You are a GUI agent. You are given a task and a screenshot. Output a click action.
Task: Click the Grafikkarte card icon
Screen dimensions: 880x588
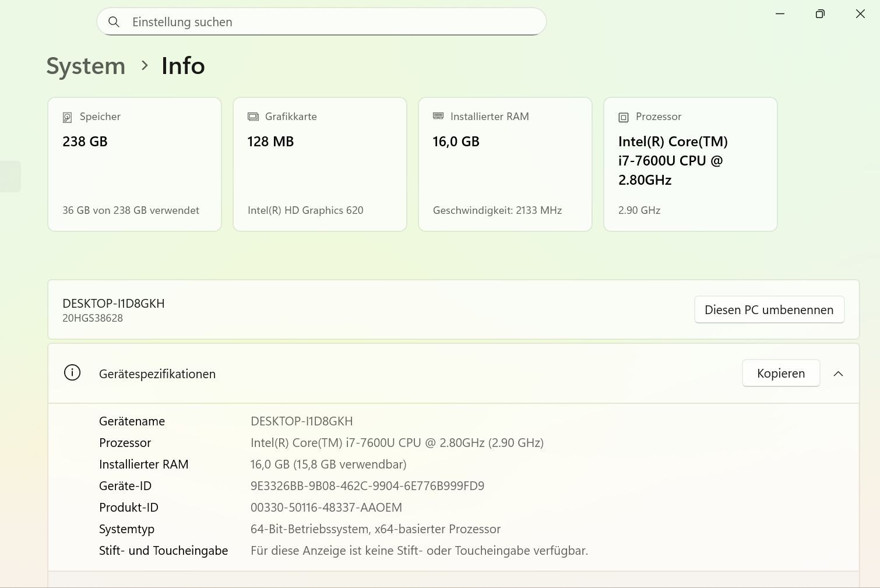point(253,117)
